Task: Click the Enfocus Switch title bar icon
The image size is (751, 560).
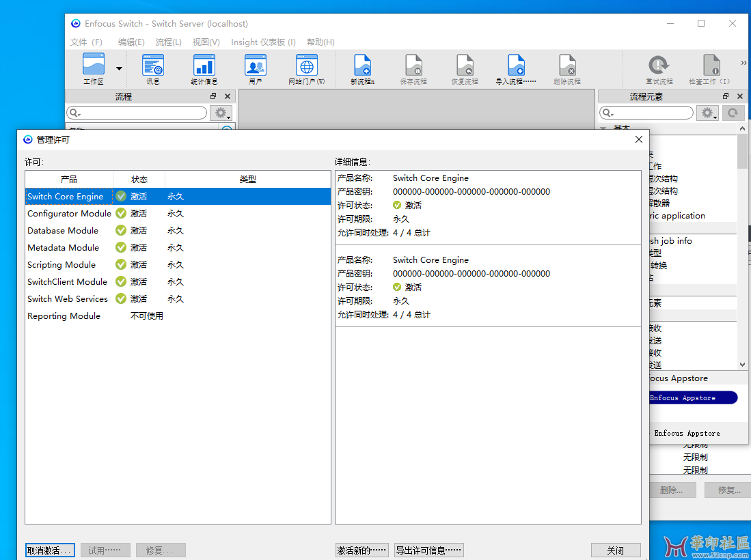Action: (76, 23)
